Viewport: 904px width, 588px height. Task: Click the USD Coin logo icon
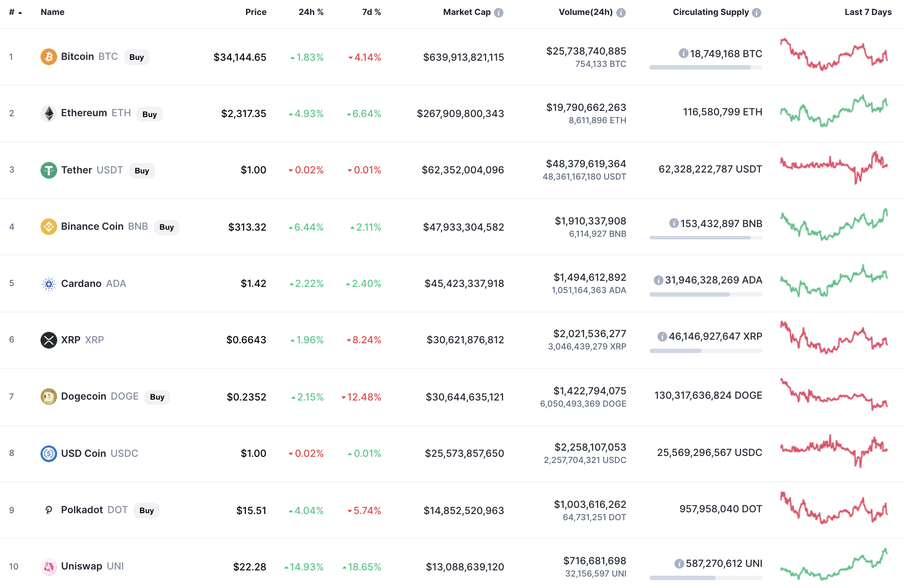(49, 453)
